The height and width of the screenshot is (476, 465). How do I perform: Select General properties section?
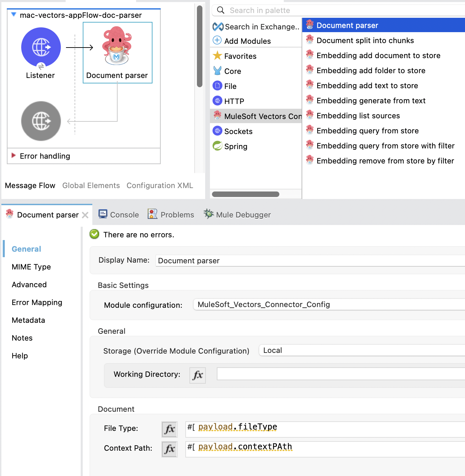(x=26, y=249)
